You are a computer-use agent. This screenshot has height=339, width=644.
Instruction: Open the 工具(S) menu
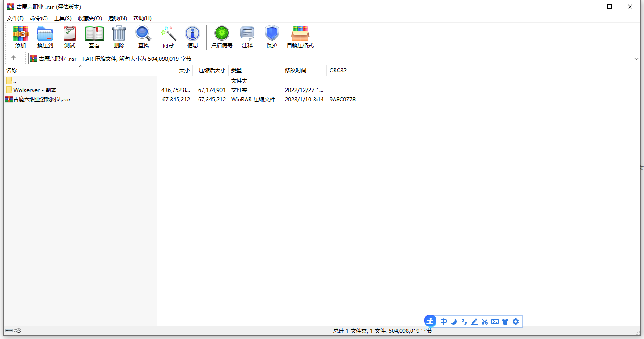(63, 18)
